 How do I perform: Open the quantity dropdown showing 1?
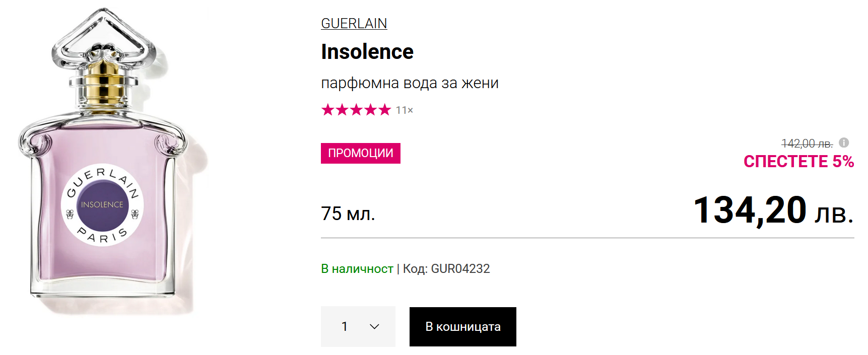358,327
